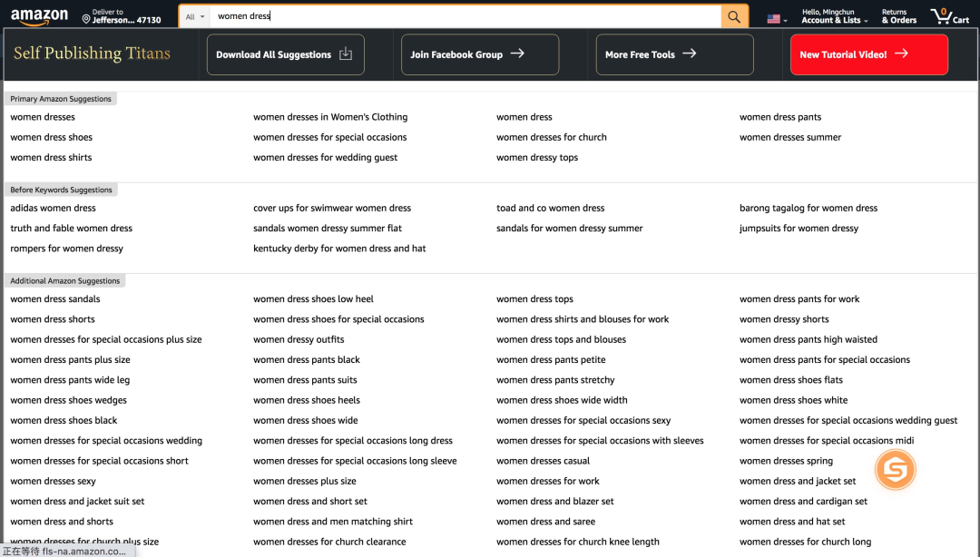The image size is (980, 557).
Task: Pick women dresses for wedding guest
Action: (325, 158)
